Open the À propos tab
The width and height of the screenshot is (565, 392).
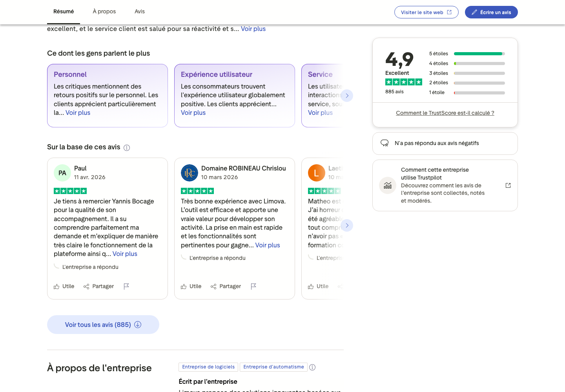click(x=104, y=11)
